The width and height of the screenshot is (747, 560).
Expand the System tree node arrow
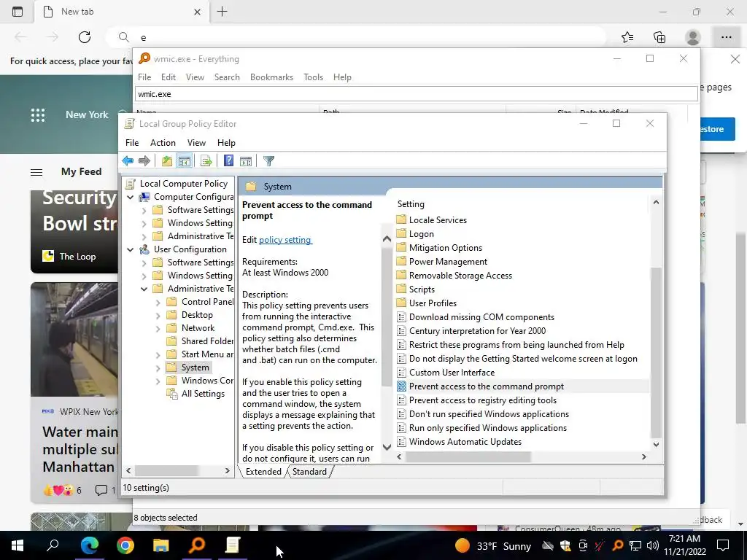coord(158,367)
